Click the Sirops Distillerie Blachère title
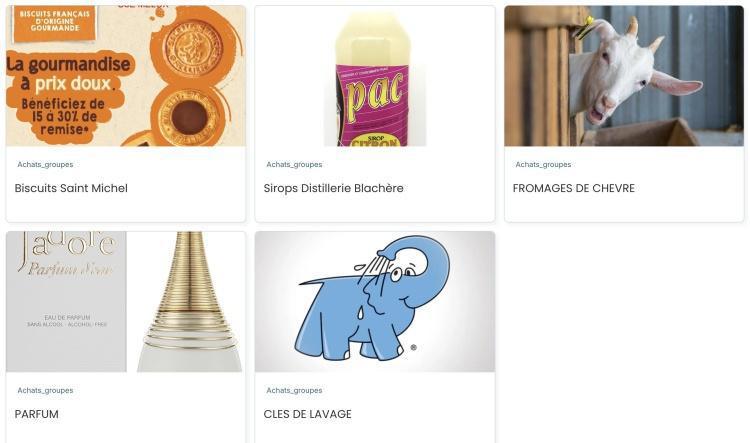The width and height of the screenshot is (750, 443). tap(333, 188)
